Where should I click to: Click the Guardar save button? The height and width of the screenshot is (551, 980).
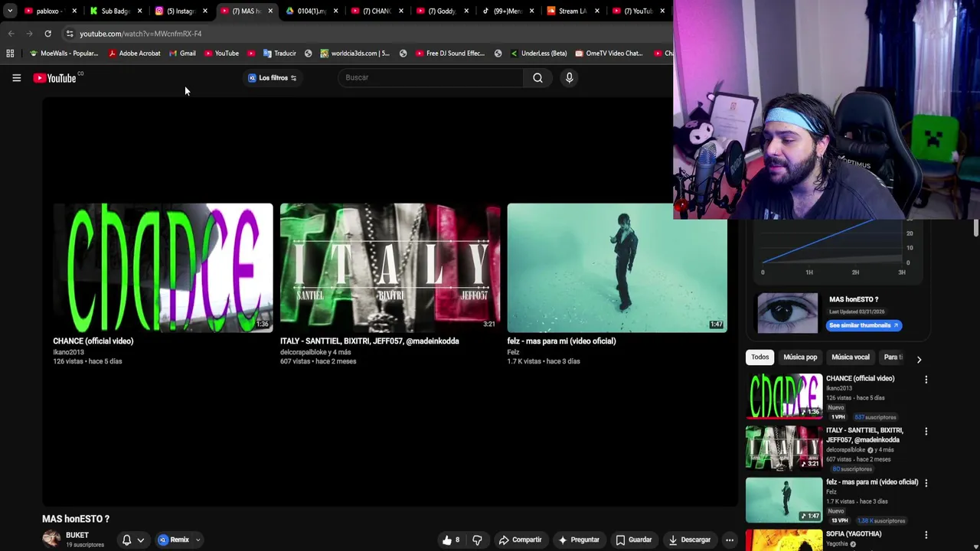point(634,540)
